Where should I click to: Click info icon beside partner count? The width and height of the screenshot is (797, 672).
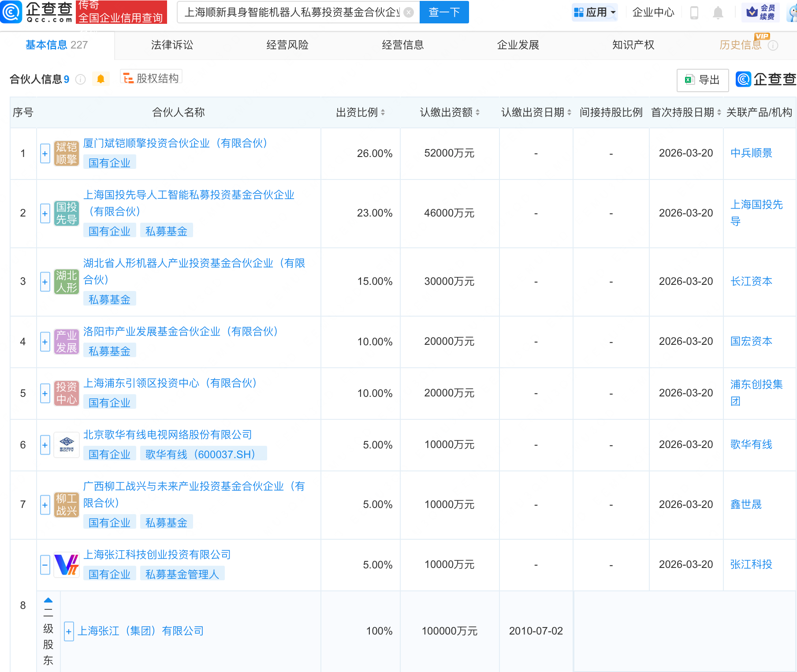tap(80, 79)
